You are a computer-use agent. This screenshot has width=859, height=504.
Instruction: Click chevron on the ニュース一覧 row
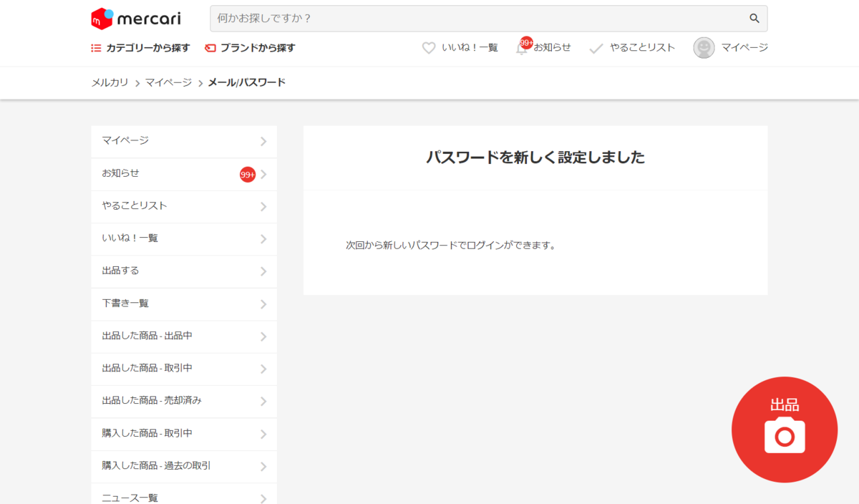(263, 498)
